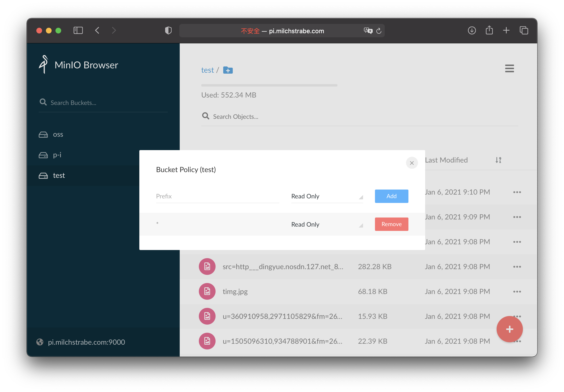The height and width of the screenshot is (392, 564).
Task: Open Safari downloads icon
Action: tap(472, 30)
